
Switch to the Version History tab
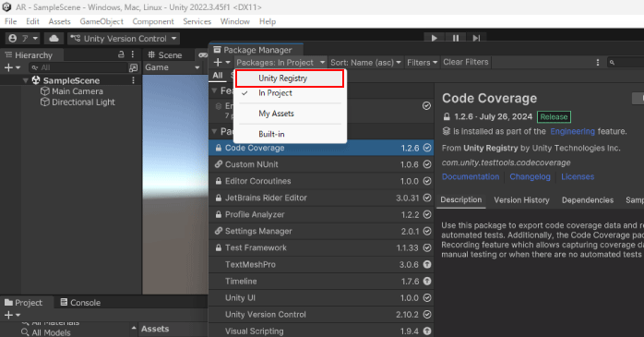pos(521,200)
